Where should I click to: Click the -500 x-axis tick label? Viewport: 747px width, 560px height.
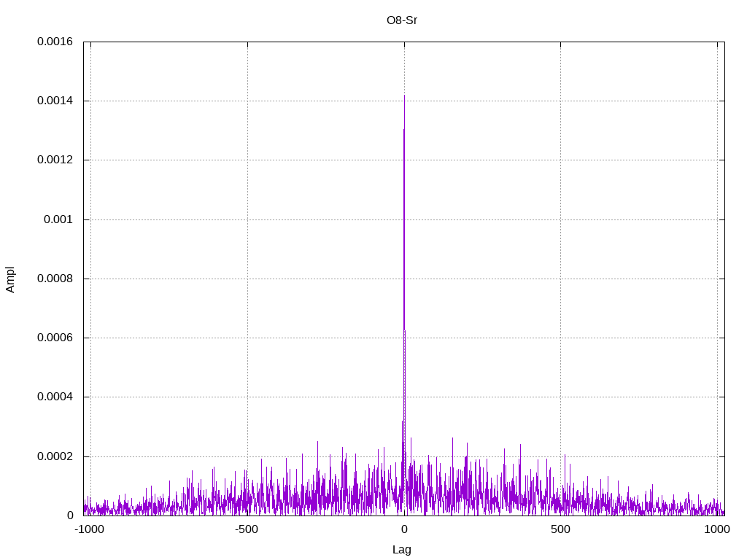247,529
